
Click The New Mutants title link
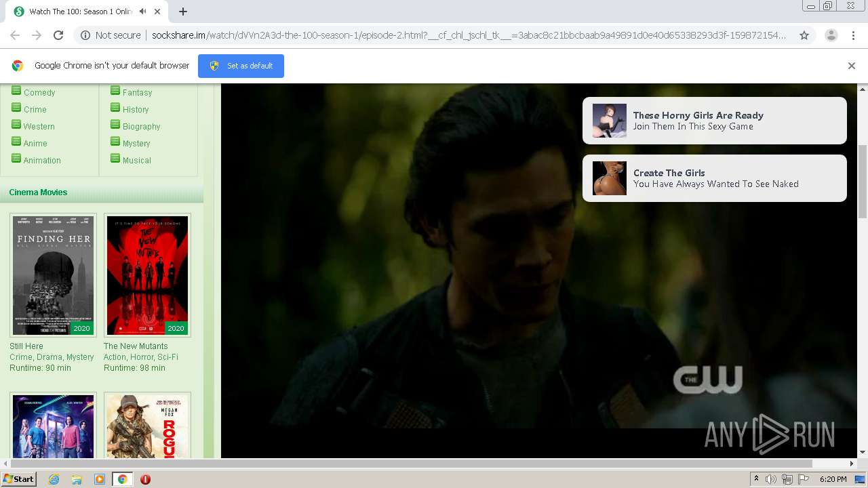[136, 346]
